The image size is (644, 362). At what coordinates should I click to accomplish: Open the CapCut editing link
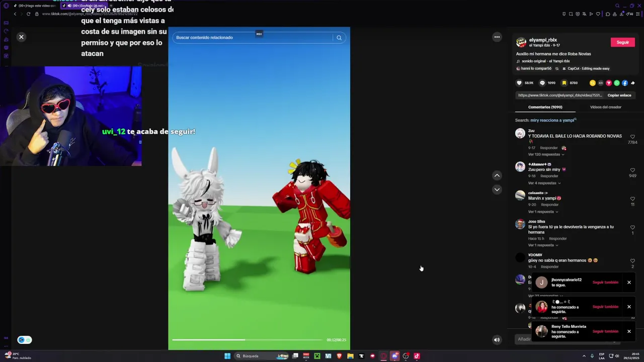coord(586,68)
